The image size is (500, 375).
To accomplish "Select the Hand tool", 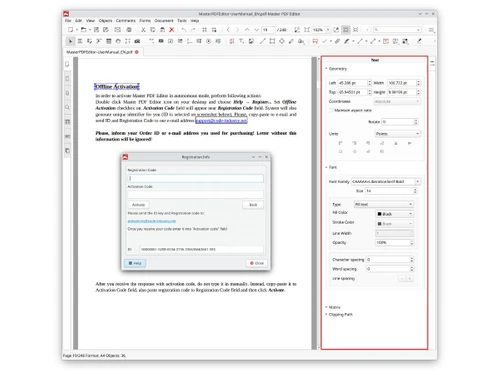I will tap(118, 41).
